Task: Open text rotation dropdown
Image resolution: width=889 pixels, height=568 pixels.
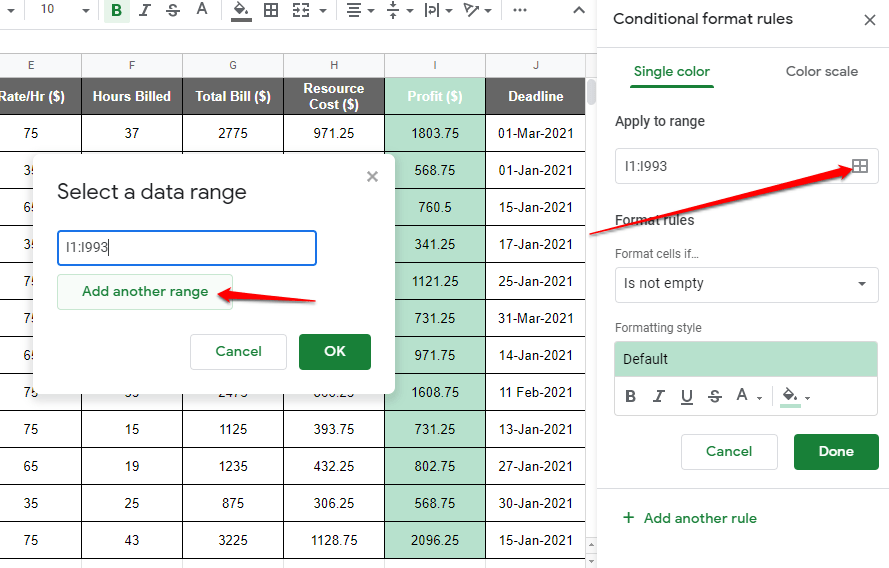Action: point(477,10)
